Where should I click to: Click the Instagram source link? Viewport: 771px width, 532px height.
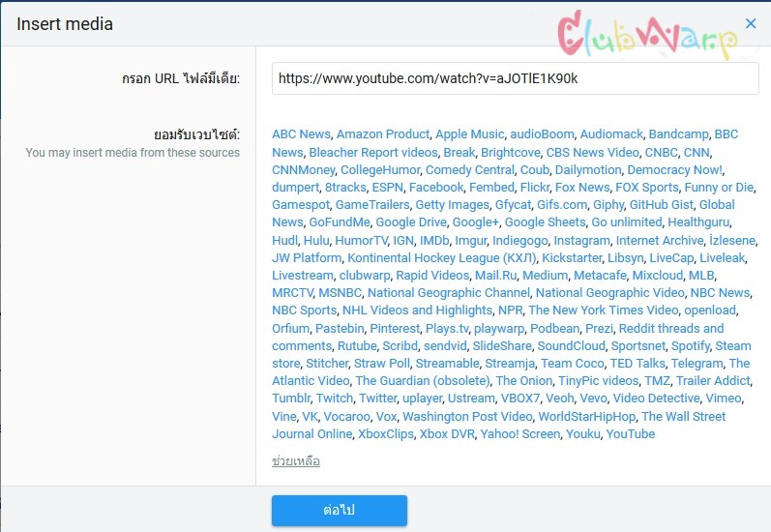[x=581, y=241]
